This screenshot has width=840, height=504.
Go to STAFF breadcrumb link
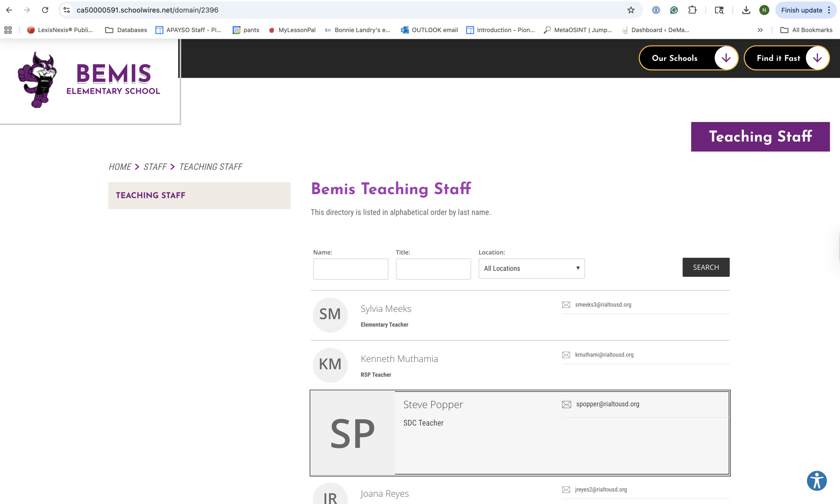coord(155,167)
